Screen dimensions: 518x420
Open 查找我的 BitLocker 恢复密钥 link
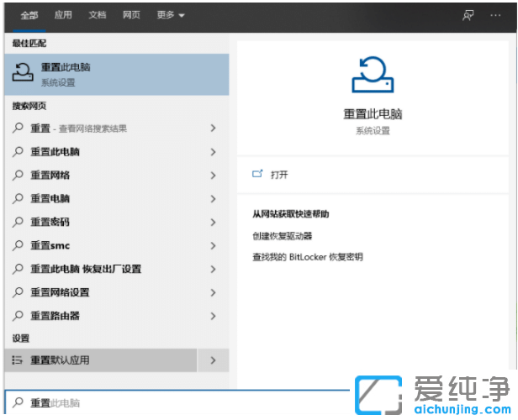(308, 256)
